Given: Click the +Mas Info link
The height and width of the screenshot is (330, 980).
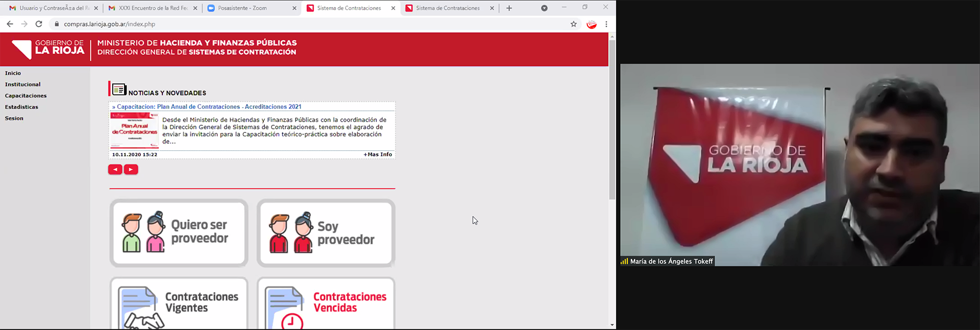Looking at the screenshot, I should [x=378, y=154].
